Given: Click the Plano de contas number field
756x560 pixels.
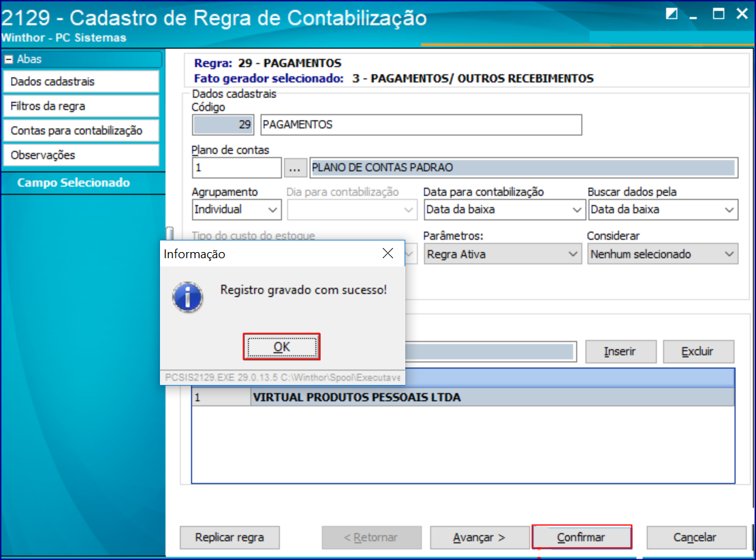Looking at the screenshot, I should click(x=236, y=168).
